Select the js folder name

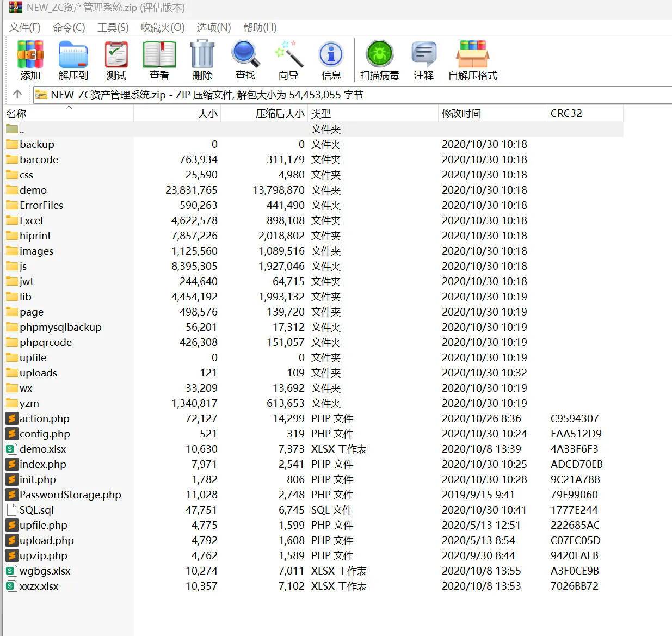(23, 266)
